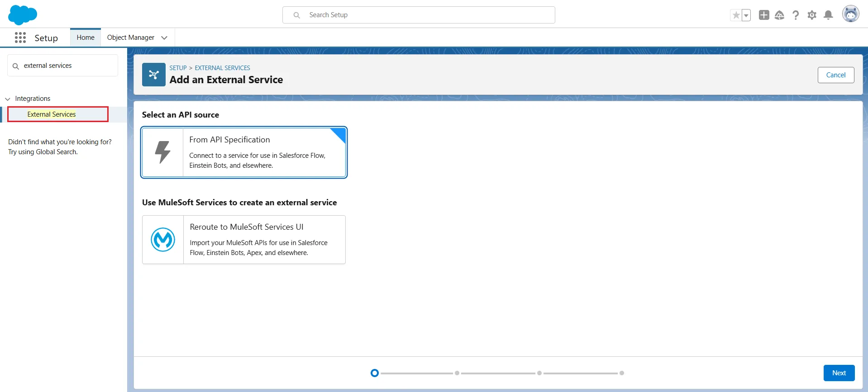Select Reroute to MuleSoft Services UI option

coord(244,240)
